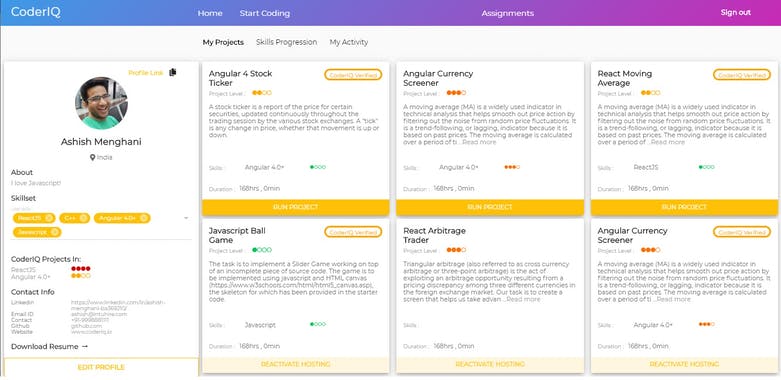The image size is (781, 380).
Task: Remove the C++ skill chip
Action: pyautogui.click(x=83, y=218)
